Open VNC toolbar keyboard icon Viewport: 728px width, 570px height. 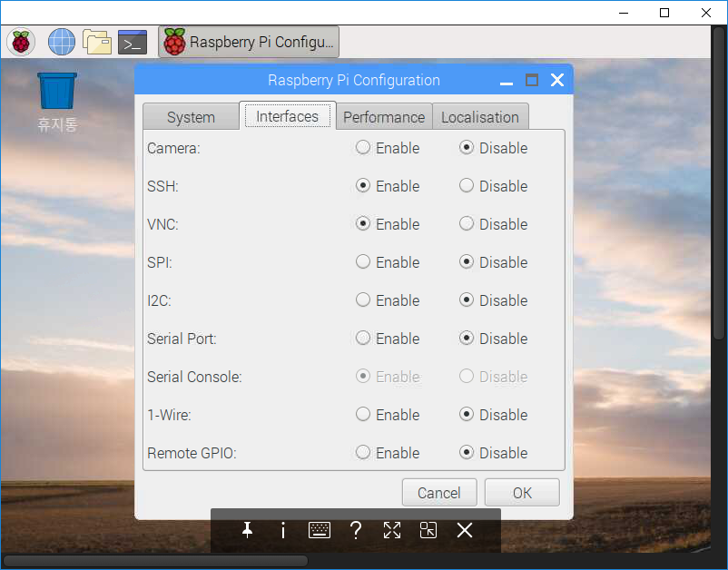tap(320, 530)
